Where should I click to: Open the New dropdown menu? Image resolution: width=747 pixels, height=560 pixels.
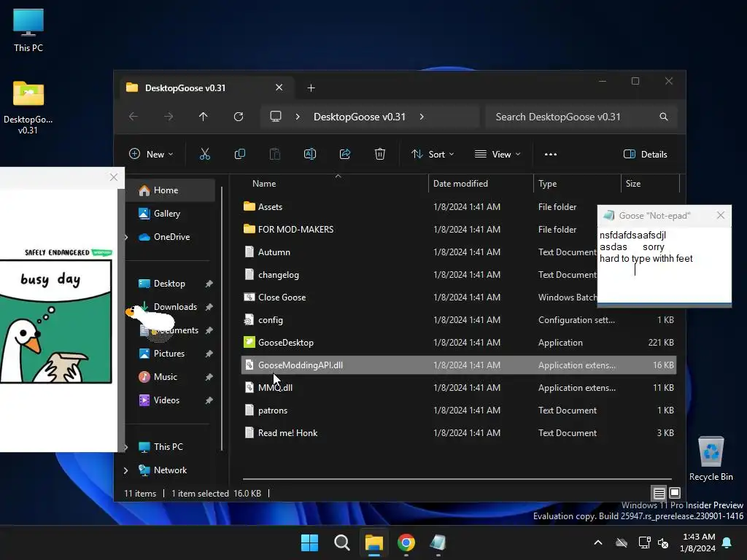151,155
